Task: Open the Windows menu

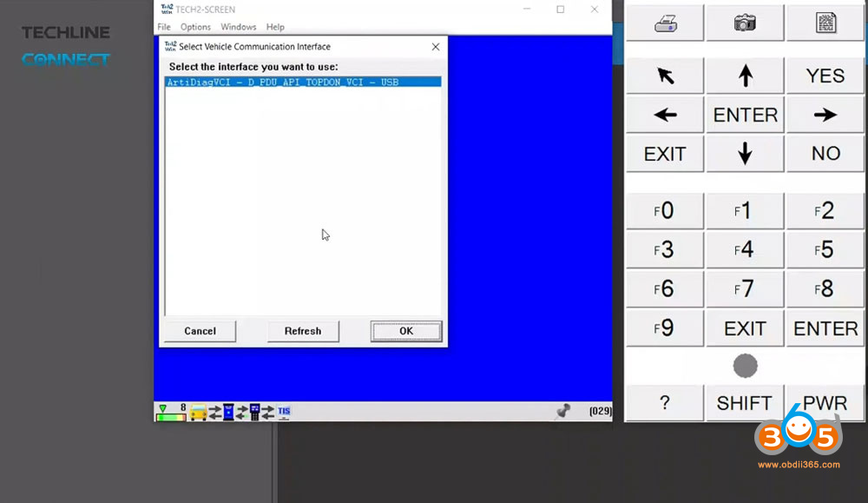Action: tap(238, 27)
